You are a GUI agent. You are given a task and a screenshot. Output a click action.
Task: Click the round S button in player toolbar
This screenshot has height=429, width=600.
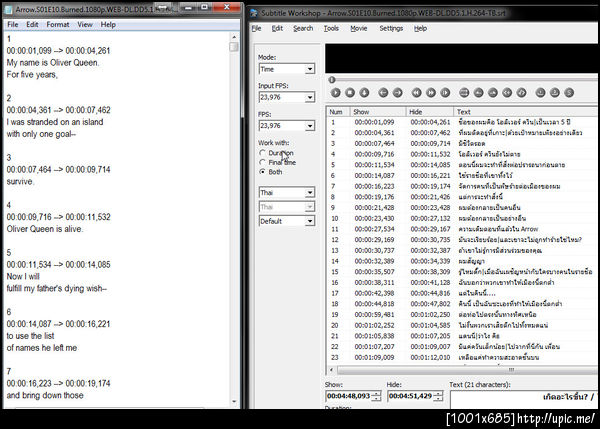[x=569, y=93]
